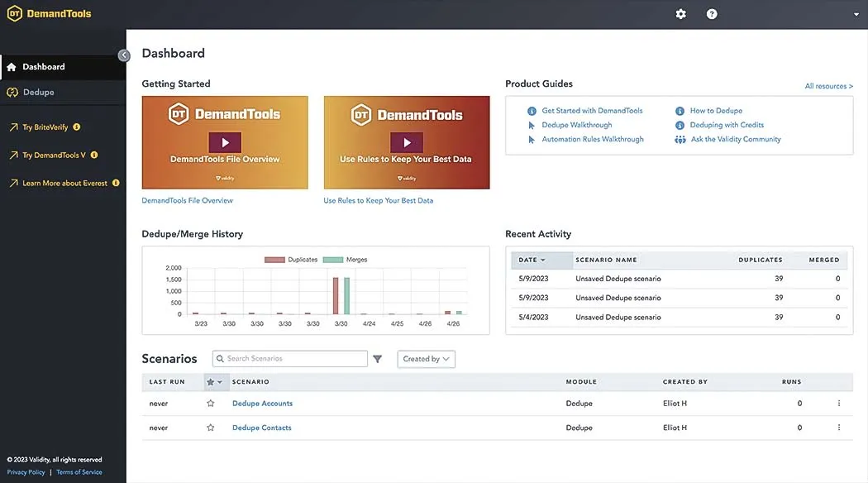The width and height of the screenshot is (868, 483).
Task: Click info icon beside Try DemandTools V
Action: [x=94, y=155]
